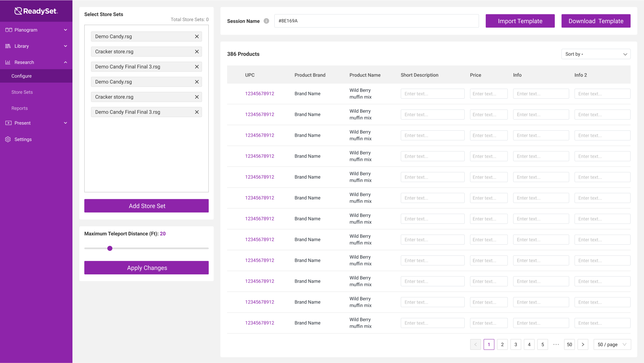Image resolution: width=644 pixels, height=363 pixels.
Task: Click the 386 Products label
Action: pos(243,54)
